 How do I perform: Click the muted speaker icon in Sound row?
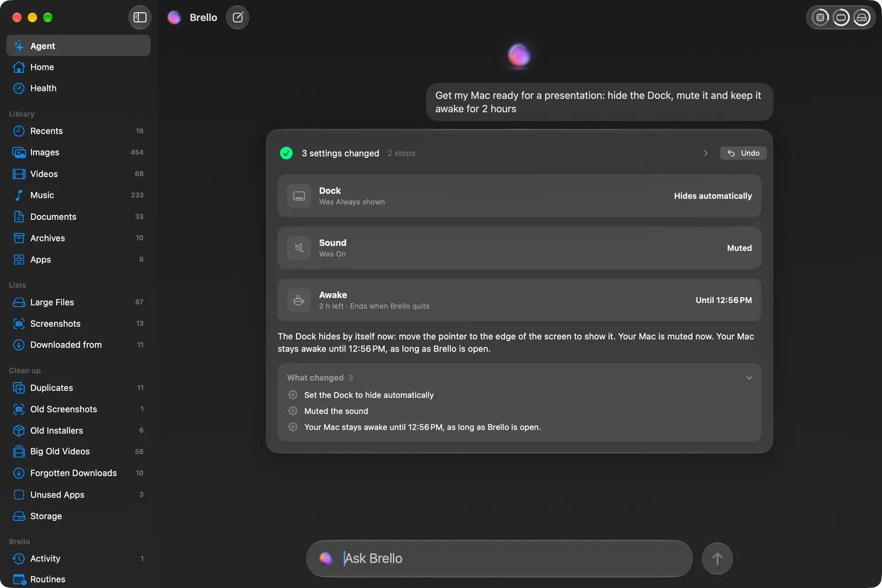click(299, 248)
